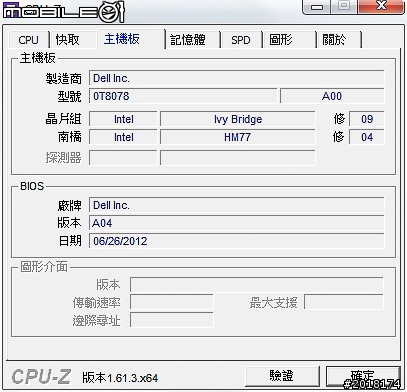Click the model revision A00 field
The image size is (407, 392).
click(x=332, y=96)
